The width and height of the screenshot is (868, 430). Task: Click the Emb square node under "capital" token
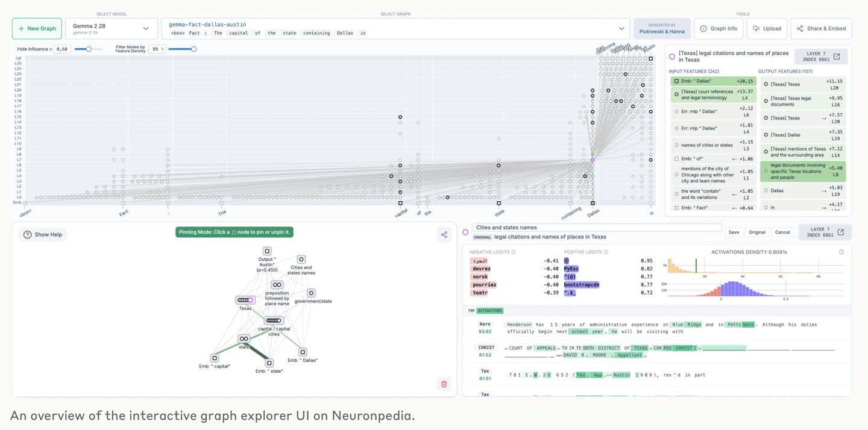[400, 203]
